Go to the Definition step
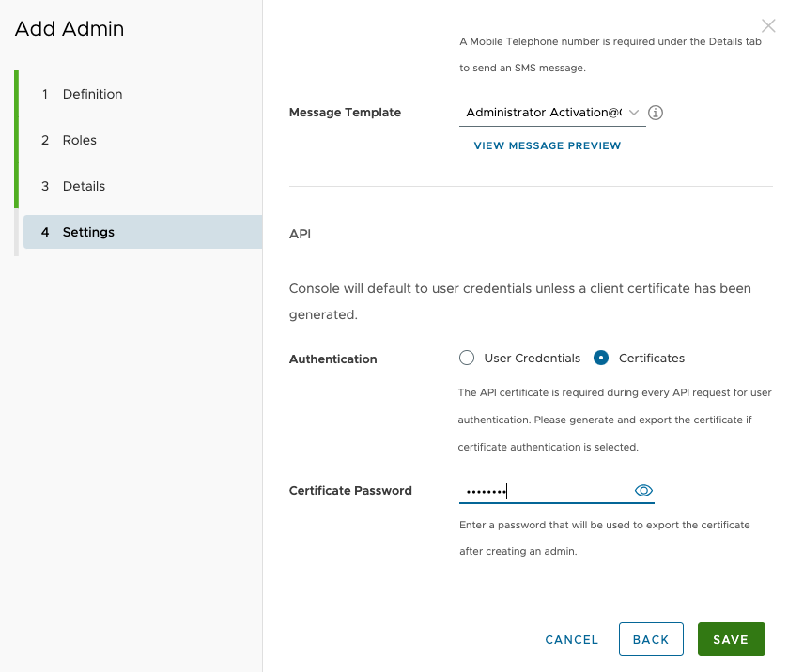Image resolution: width=788 pixels, height=672 pixels. (x=92, y=94)
